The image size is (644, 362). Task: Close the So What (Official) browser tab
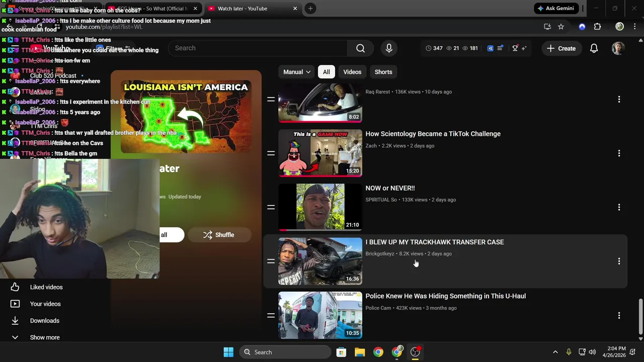(x=195, y=9)
